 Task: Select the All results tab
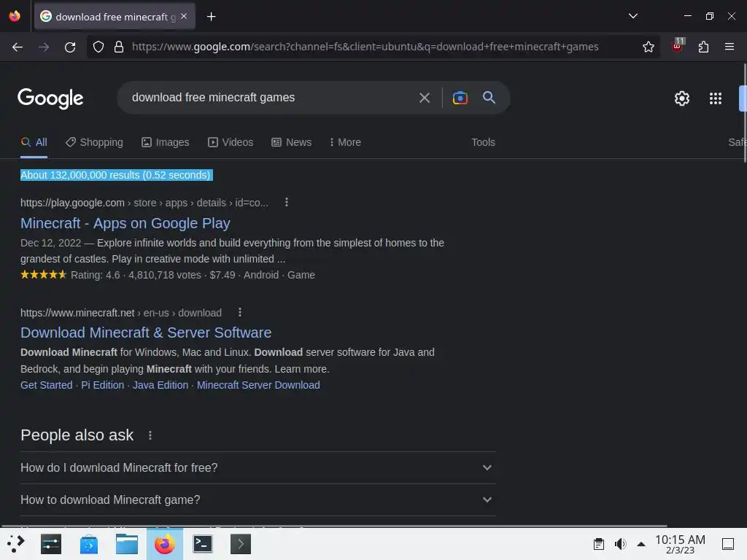pyautogui.click(x=34, y=142)
